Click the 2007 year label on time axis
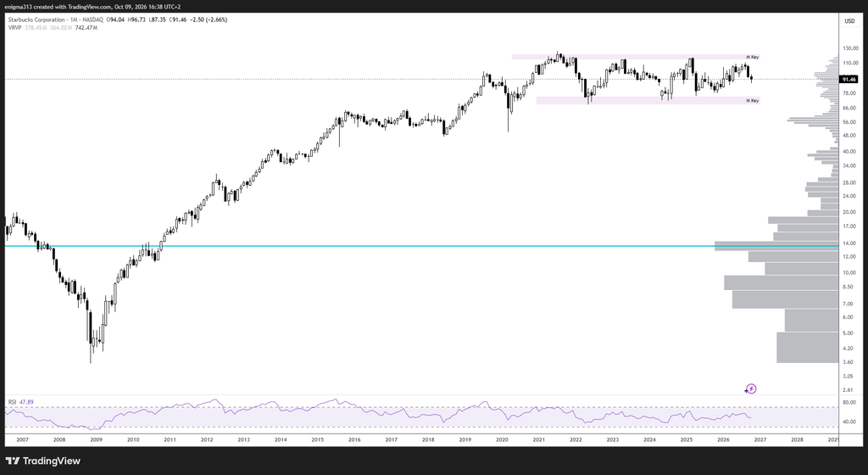868x475 pixels. 23,440
